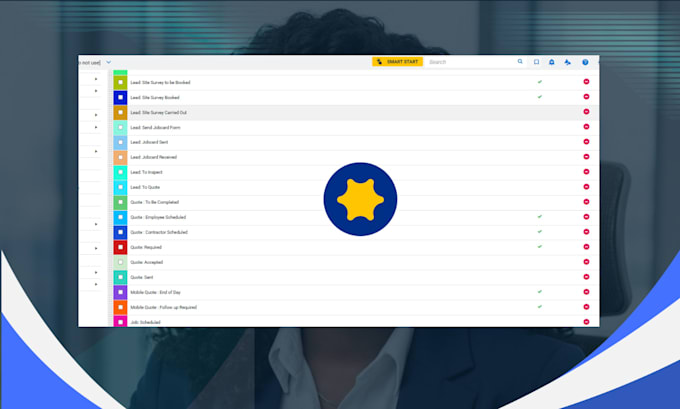Screen dimensions: 680x409
Task: Click red remove icon for 'Quote: Sent'
Action: click(x=586, y=277)
